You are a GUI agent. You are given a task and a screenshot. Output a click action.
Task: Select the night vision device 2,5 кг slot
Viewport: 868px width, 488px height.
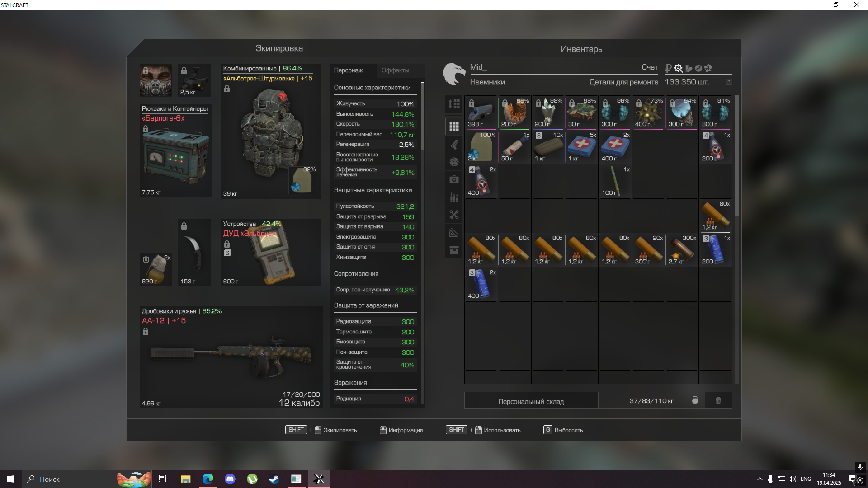click(x=194, y=80)
